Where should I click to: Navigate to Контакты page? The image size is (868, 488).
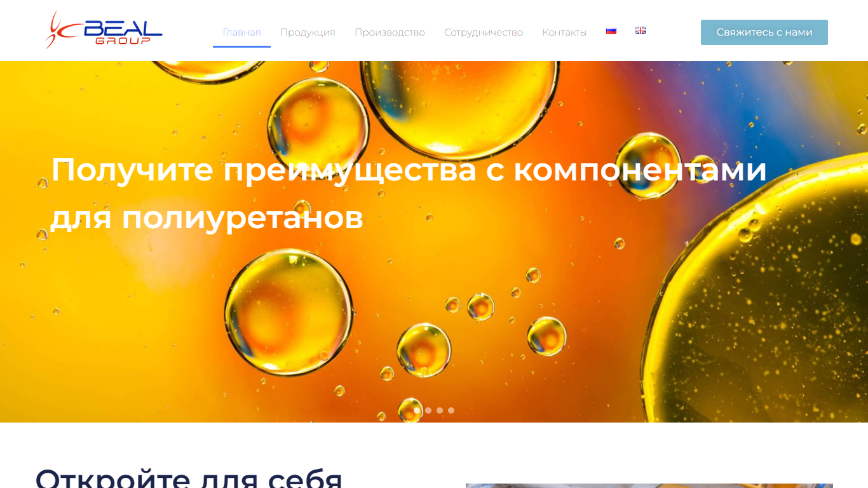[564, 32]
